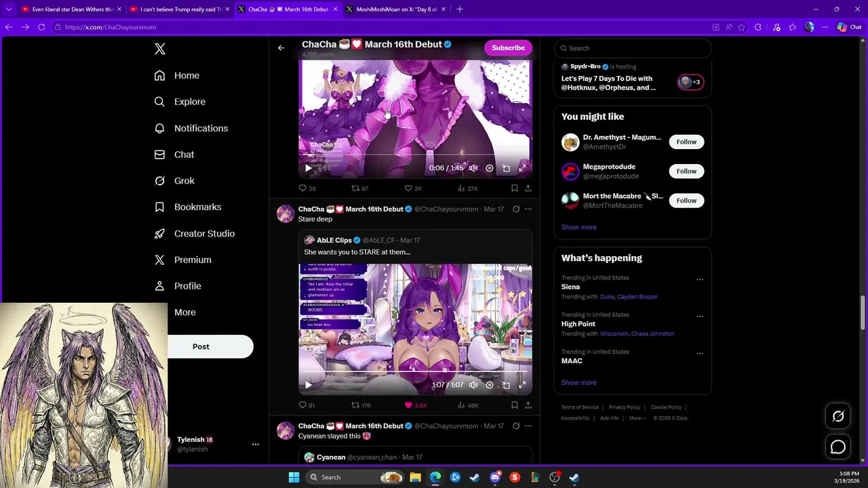This screenshot has width=868, height=488.
Task: Subscribe to ChaCha
Action: click(508, 48)
